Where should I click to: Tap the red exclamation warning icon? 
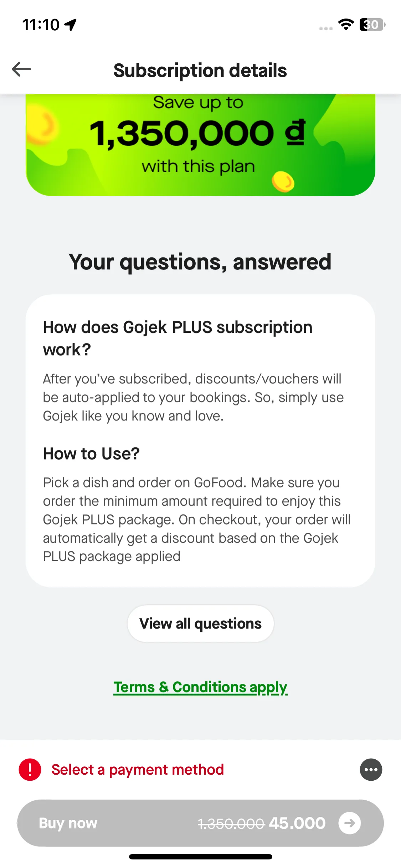(x=30, y=769)
